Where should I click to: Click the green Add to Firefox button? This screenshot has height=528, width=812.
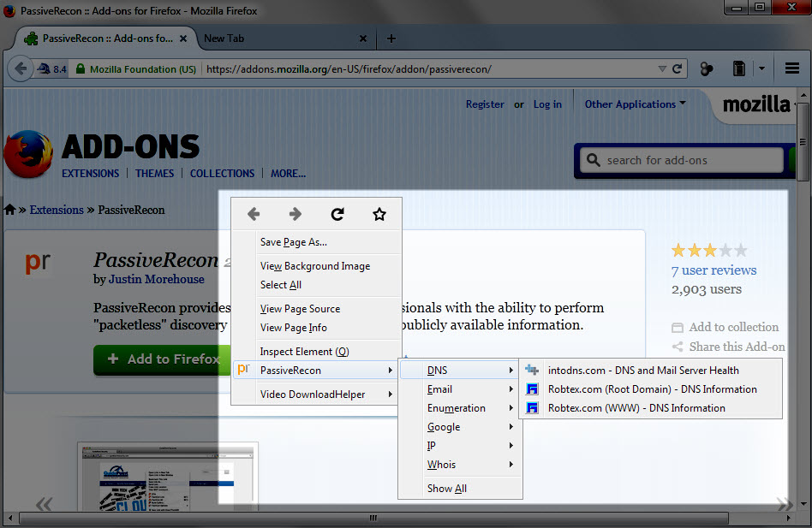[x=162, y=359]
